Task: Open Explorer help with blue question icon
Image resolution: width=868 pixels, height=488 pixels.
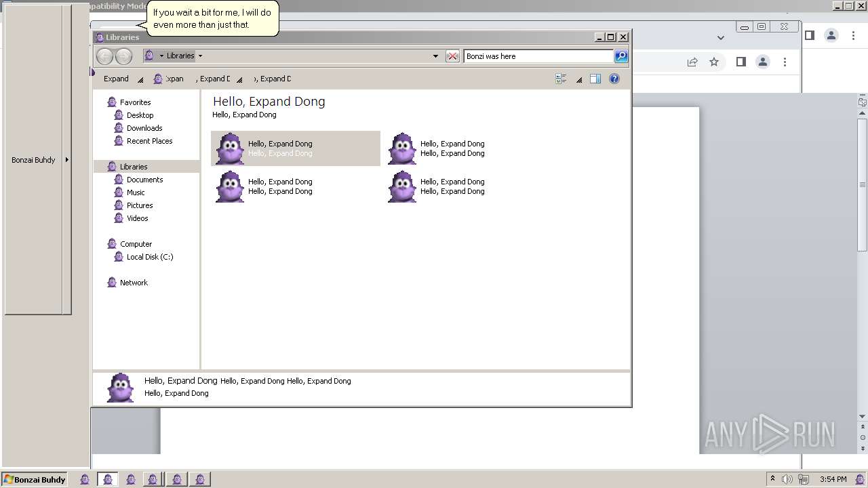Action: [614, 79]
